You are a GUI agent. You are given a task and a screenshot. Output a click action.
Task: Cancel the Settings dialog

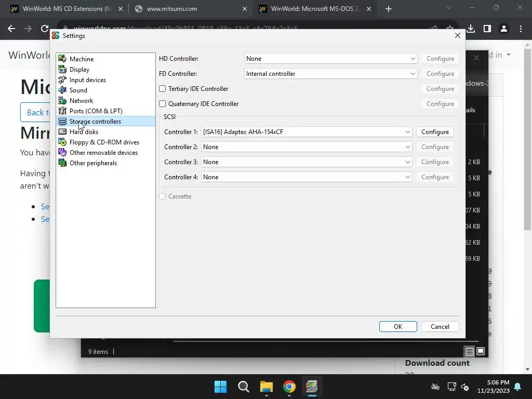[440, 326]
